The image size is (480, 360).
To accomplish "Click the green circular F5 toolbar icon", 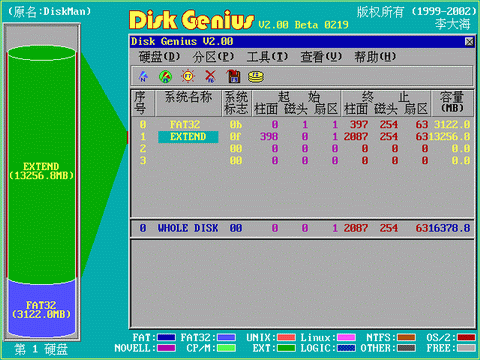I will (165, 76).
